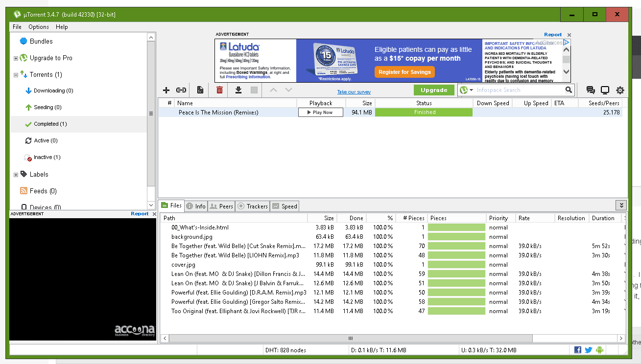This screenshot has height=364, width=641.
Task: Close the sidebar advertisement
Action: [x=154, y=214]
